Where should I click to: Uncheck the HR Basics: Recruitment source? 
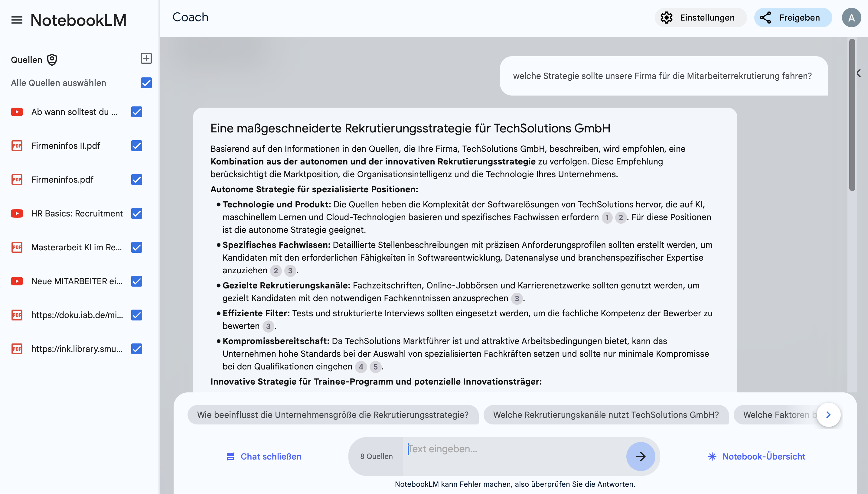point(136,213)
